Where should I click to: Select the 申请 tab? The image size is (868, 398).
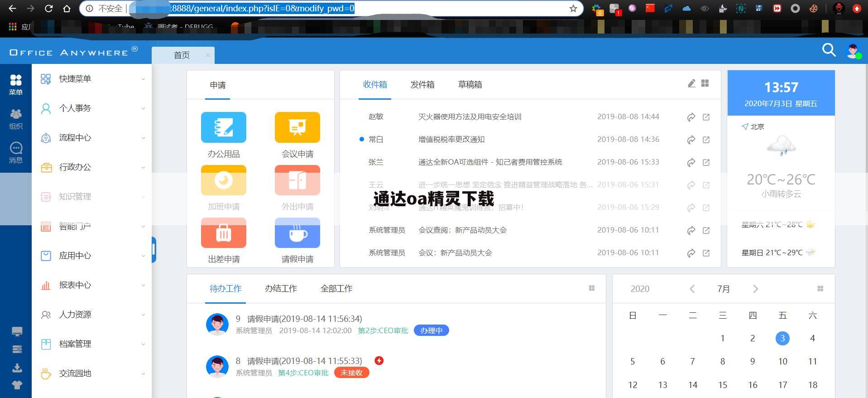click(218, 85)
